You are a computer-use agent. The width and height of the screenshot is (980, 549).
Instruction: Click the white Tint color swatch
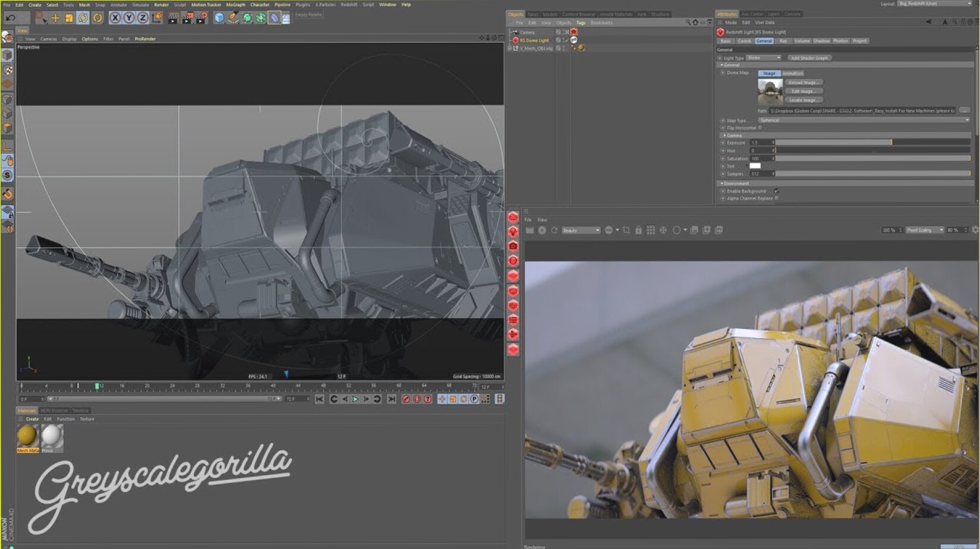tap(755, 166)
